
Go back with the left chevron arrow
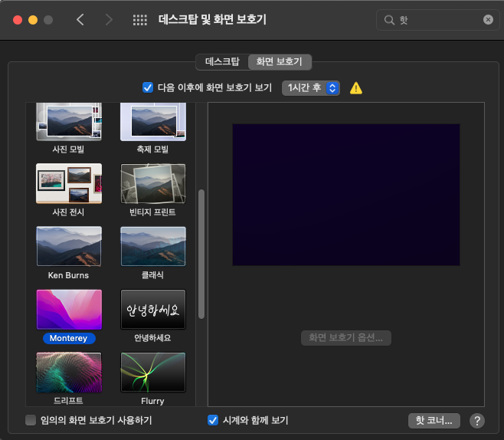pos(80,20)
